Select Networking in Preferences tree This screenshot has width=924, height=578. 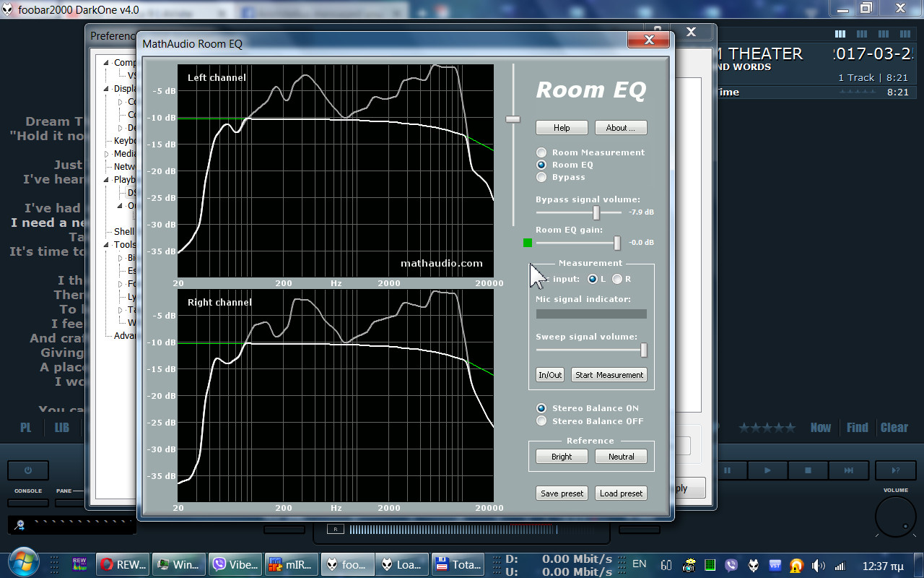coord(125,167)
